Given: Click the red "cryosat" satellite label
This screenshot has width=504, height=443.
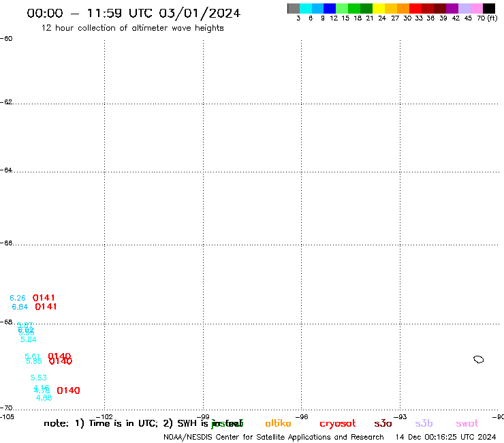Looking at the screenshot, I should [338, 424].
